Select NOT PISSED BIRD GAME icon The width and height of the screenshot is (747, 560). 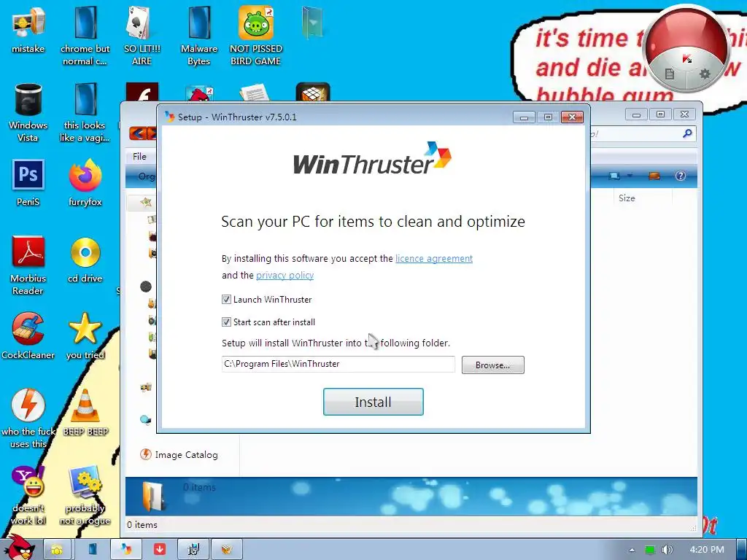pos(256,36)
